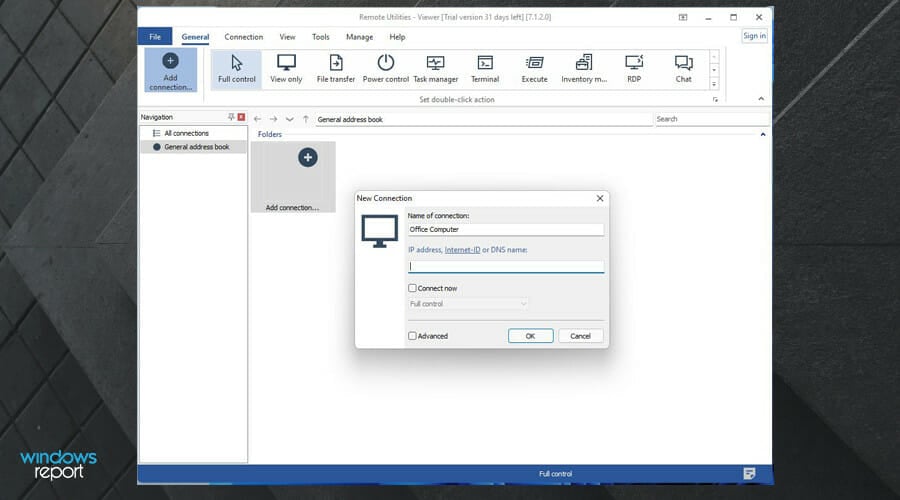Choose the File transfer icon

pyautogui.click(x=336, y=69)
